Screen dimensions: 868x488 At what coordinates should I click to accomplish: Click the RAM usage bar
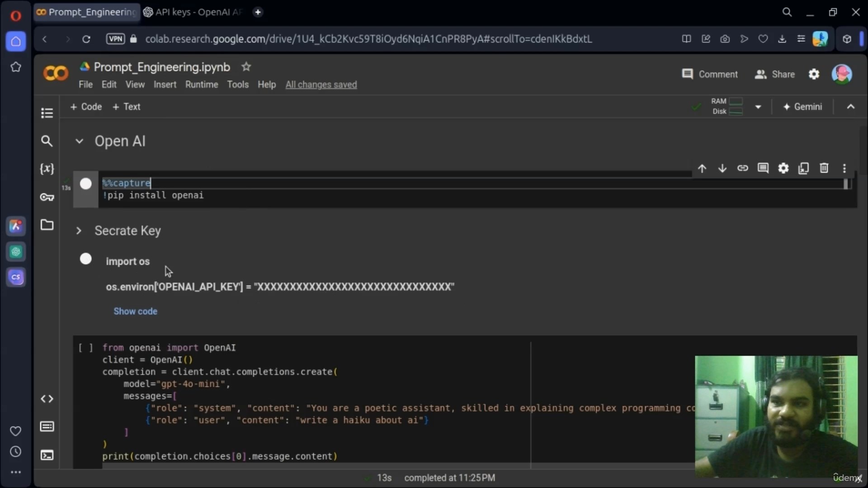(x=736, y=101)
